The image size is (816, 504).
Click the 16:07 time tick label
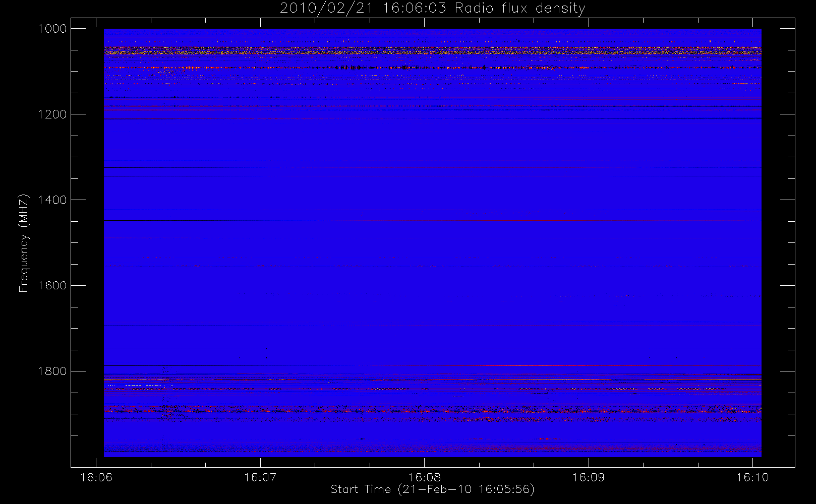tap(260, 477)
